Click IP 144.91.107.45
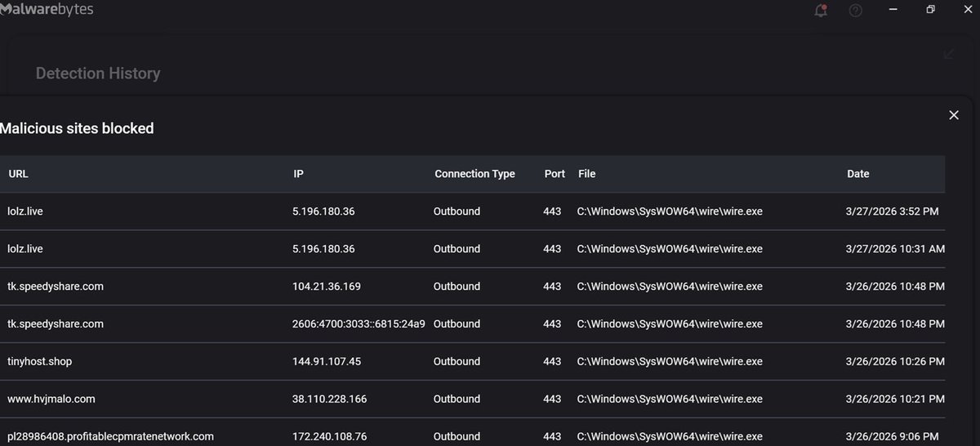 327,361
